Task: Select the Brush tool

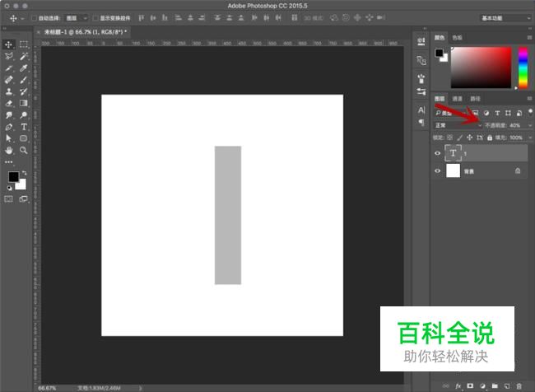Action: coord(24,80)
